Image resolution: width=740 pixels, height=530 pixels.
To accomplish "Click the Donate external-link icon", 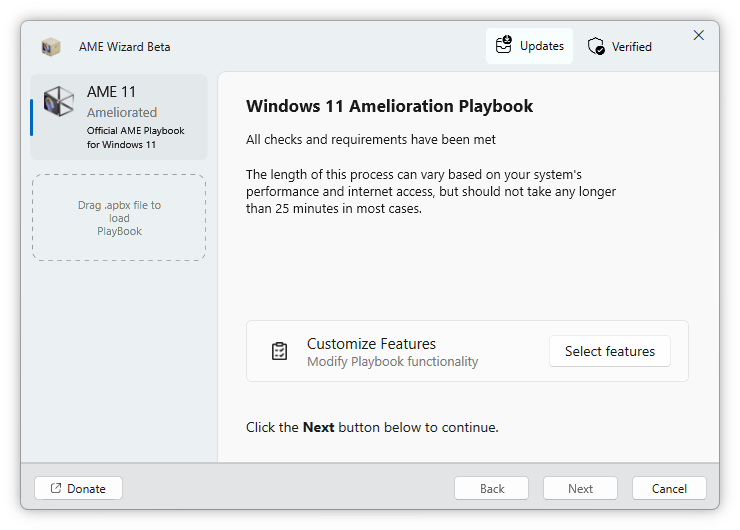I will point(56,488).
